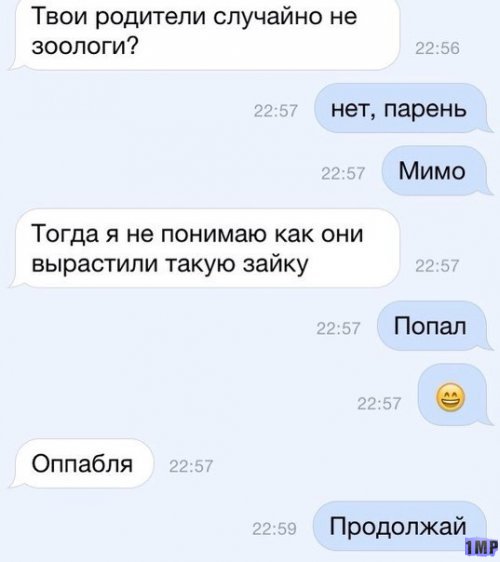Select the 'Мимо' message bubble
Image resolution: width=500 pixels, height=562 pixels.
pos(437,171)
